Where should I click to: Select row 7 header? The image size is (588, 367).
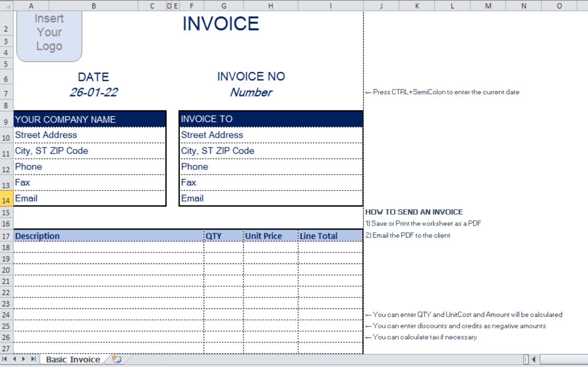coord(6,93)
